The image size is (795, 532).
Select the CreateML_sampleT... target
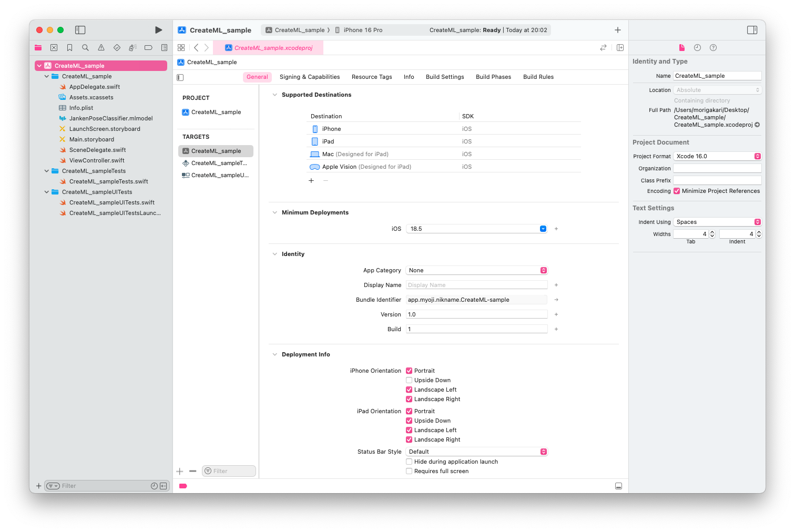coord(216,163)
